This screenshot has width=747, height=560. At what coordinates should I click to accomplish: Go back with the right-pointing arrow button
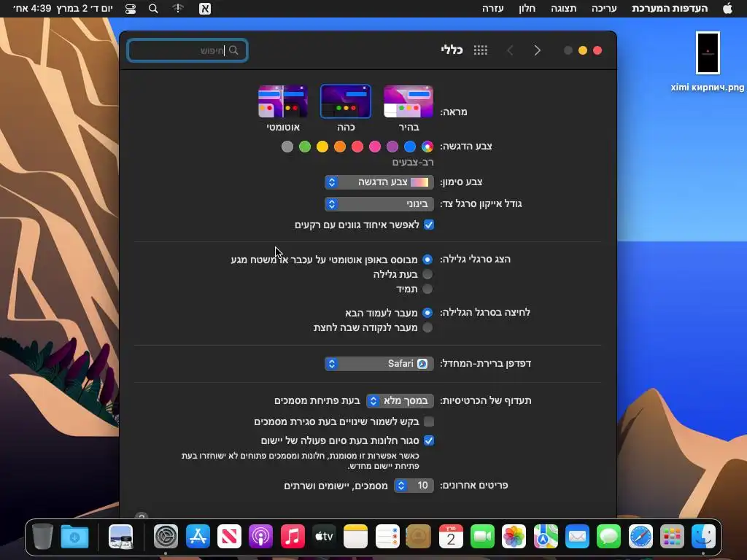click(x=538, y=50)
